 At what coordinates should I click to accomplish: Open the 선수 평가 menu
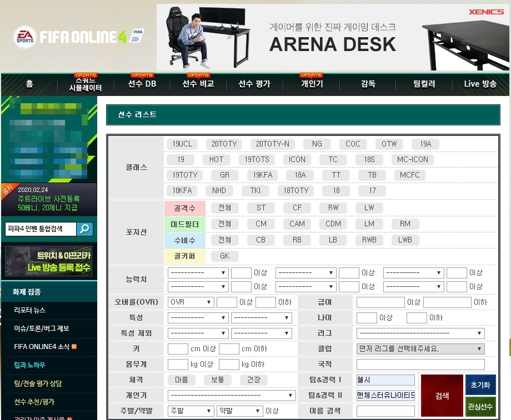[x=254, y=84]
